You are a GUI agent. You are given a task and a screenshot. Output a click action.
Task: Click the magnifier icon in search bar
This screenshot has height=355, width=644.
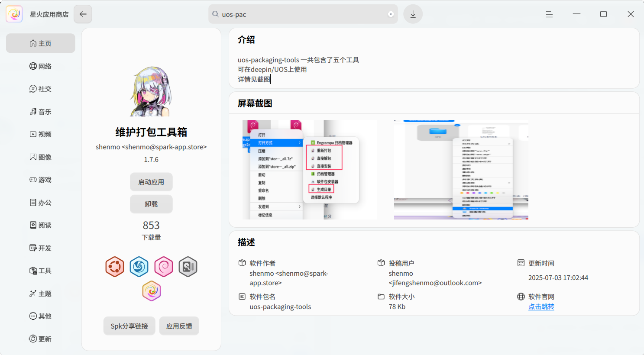point(215,14)
